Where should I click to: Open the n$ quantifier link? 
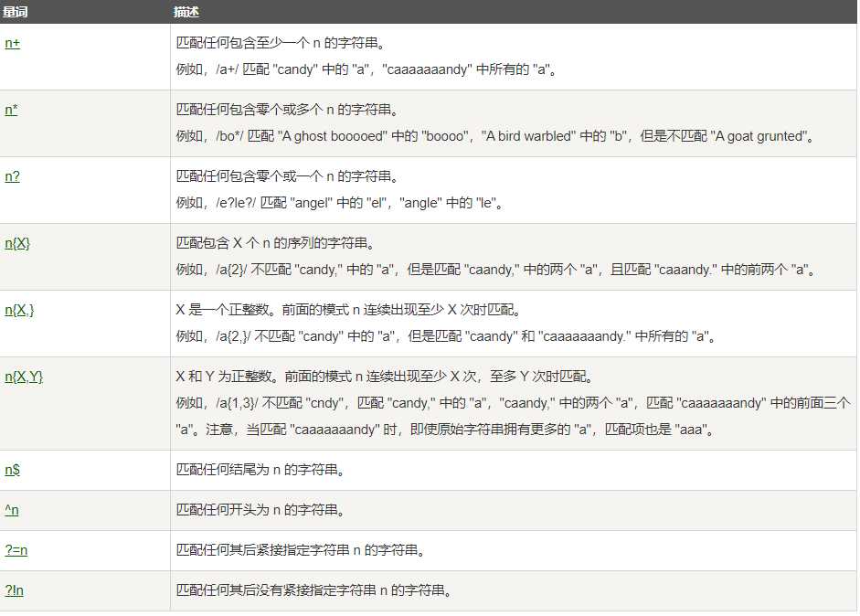pos(12,470)
